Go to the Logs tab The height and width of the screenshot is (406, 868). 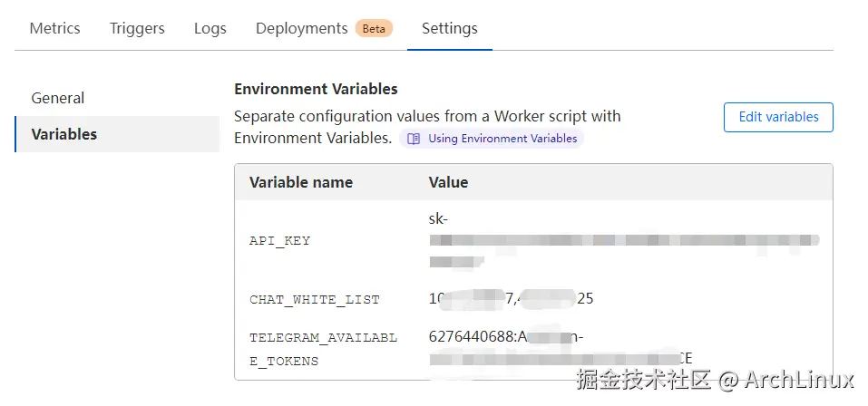point(210,28)
